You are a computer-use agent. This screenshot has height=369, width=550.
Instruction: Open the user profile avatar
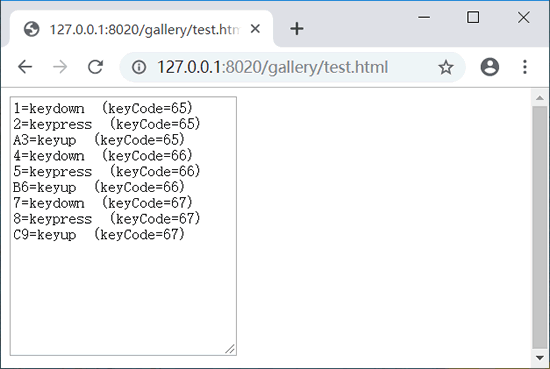490,67
